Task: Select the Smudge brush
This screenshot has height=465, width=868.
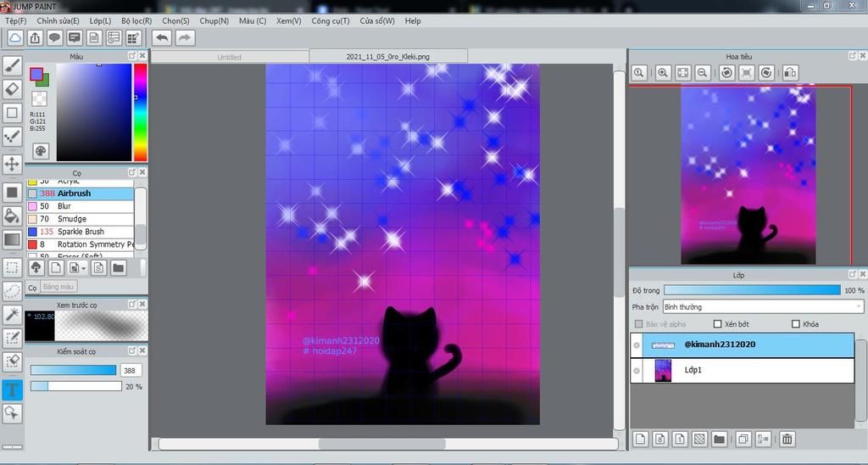Action: [x=81, y=219]
